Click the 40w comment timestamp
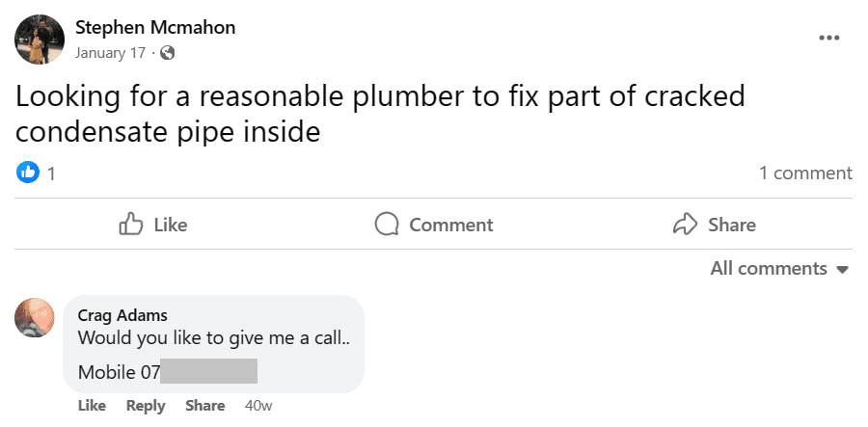Image resolution: width=868 pixels, height=427 pixels. tap(258, 406)
